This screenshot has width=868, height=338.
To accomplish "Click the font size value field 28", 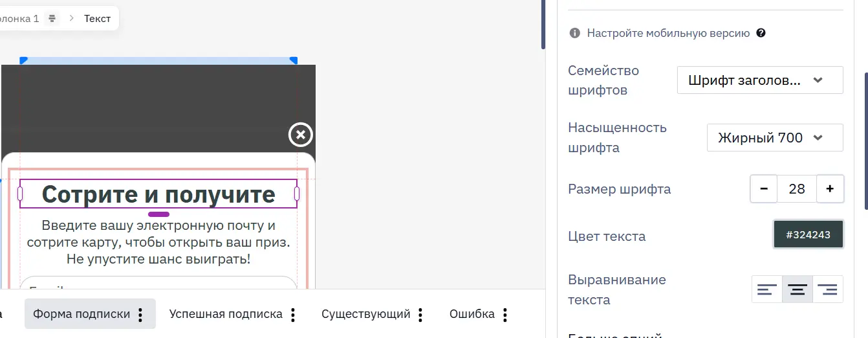I will coord(797,189).
